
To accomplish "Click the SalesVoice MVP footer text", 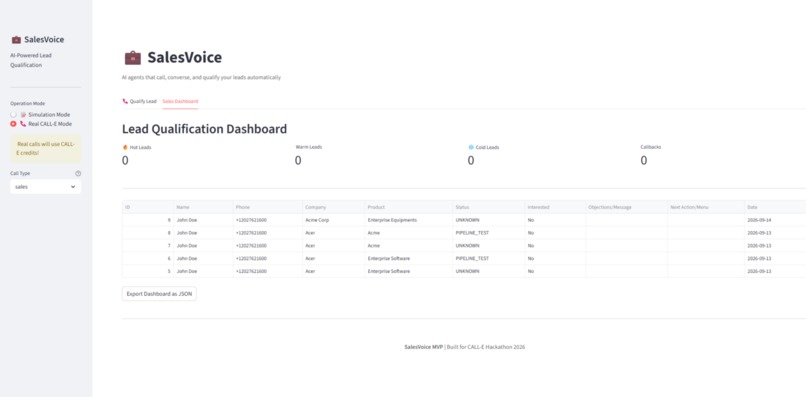I will [x=424, y=347].
